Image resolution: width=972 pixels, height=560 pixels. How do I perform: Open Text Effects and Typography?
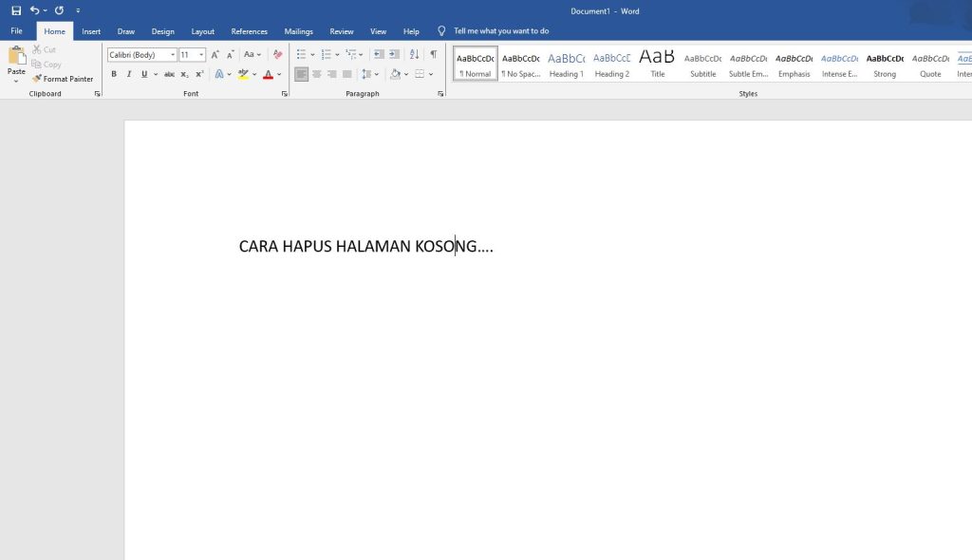click(x=219, y=74)
